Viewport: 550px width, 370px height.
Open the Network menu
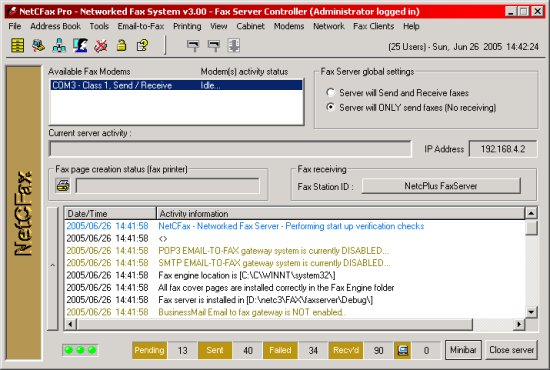tap(329, 26)
